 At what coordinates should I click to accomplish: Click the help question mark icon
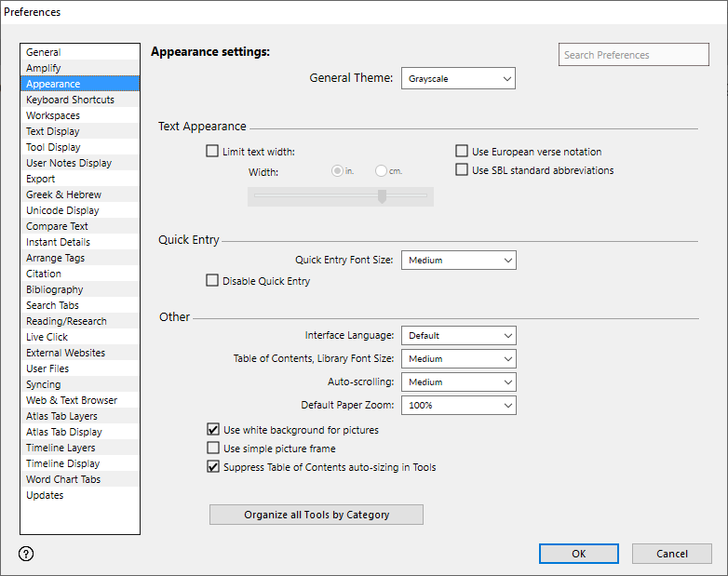point(26,554)
